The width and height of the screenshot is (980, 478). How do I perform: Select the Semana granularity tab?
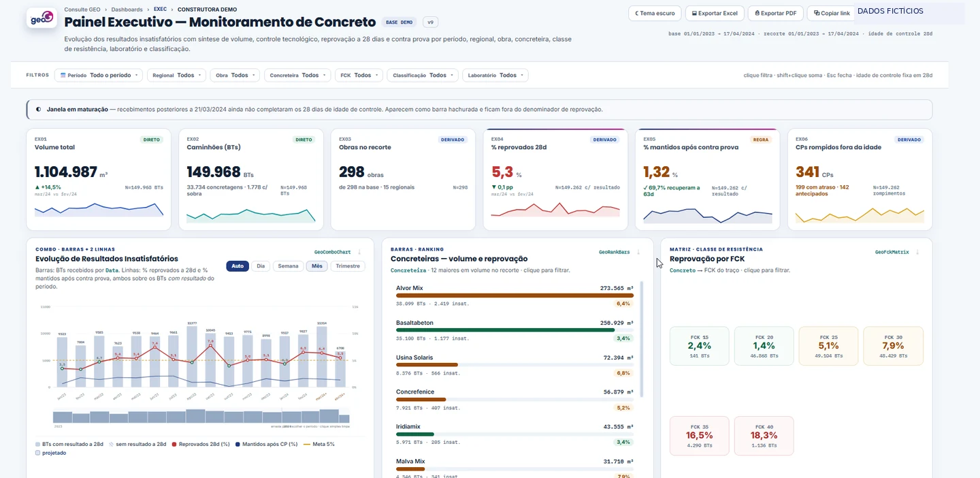coord(288,266)
